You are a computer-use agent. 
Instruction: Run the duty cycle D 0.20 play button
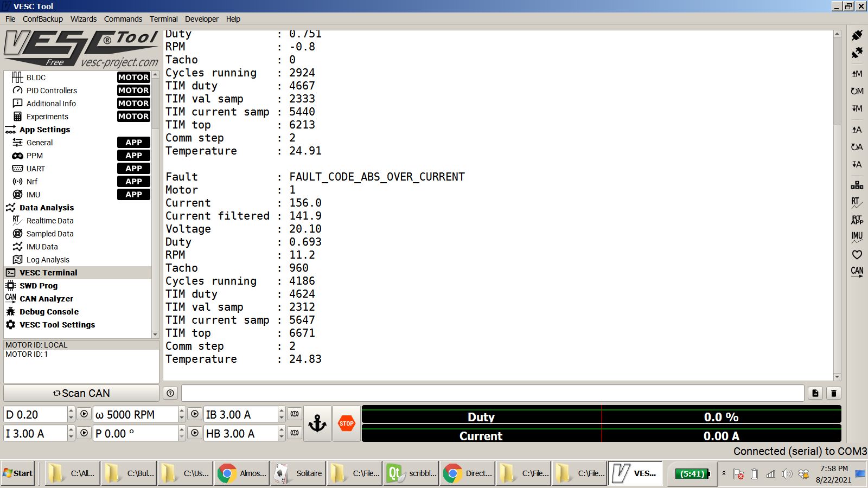point(84,414)
